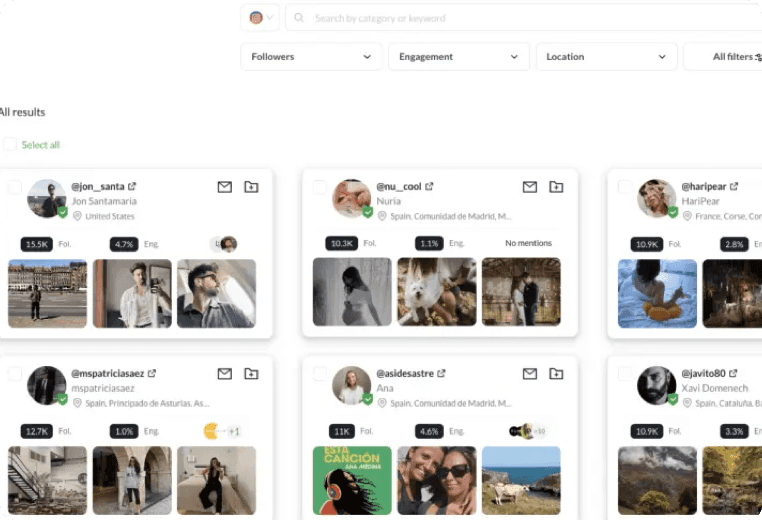Click @nu_cool location pin icon

382,216
